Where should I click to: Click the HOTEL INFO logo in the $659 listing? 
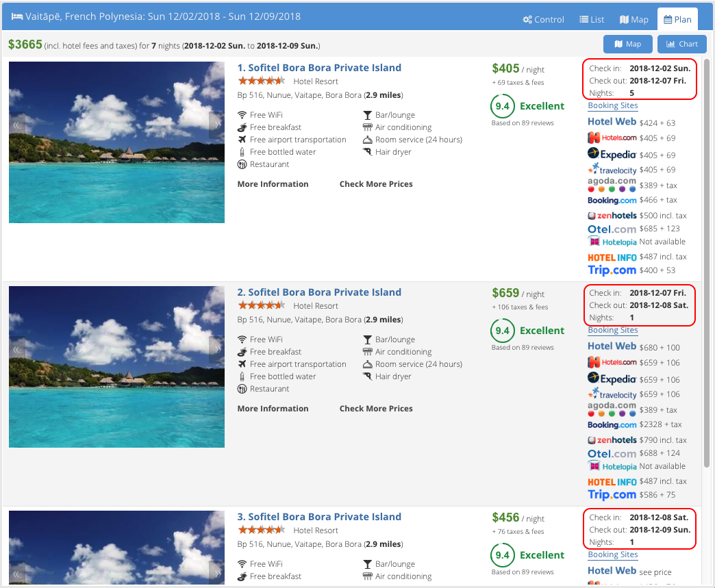click(612, 483)
